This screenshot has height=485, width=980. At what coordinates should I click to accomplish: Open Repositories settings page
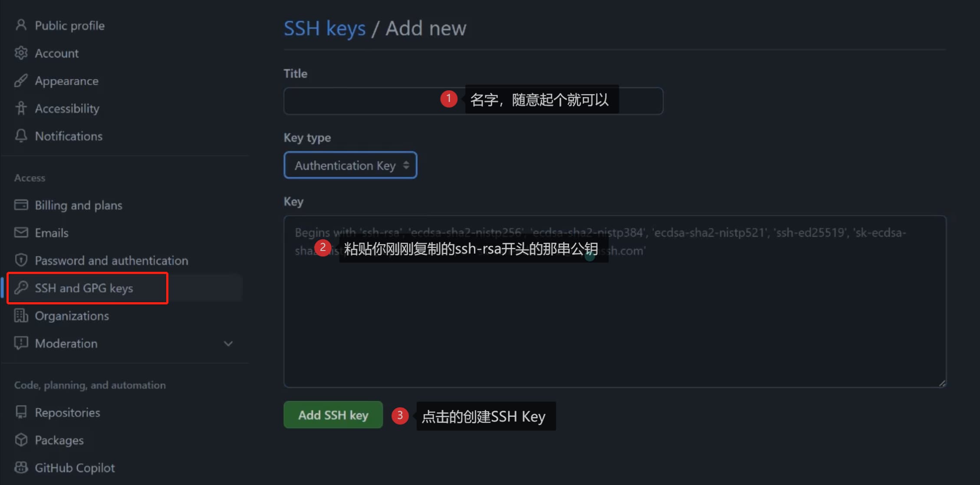[67, 412]
